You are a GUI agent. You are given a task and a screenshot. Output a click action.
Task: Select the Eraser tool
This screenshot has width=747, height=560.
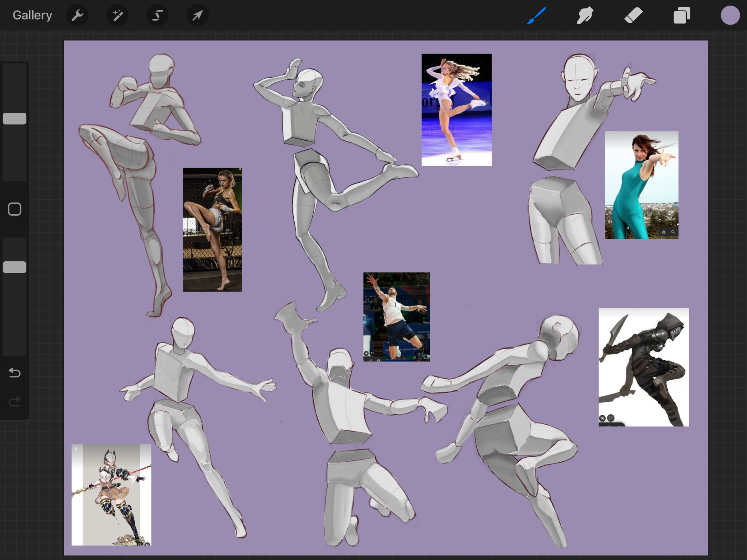tap(633, 15)
